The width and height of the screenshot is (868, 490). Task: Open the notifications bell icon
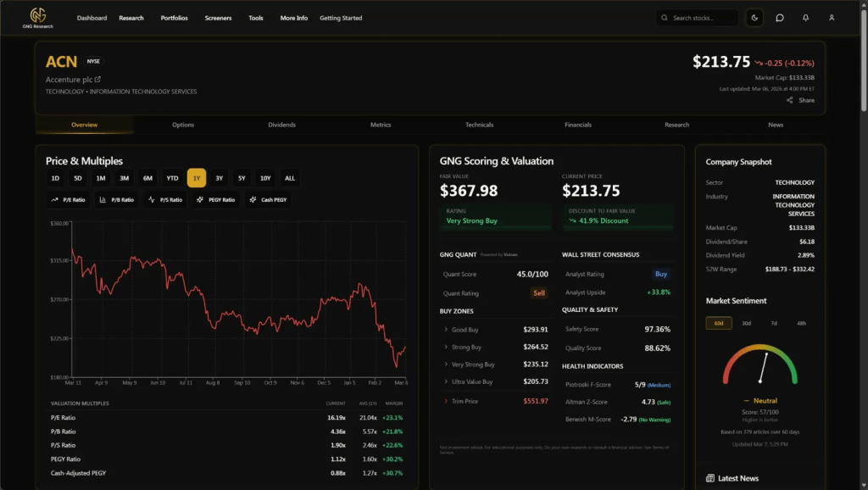click(805, 18)
